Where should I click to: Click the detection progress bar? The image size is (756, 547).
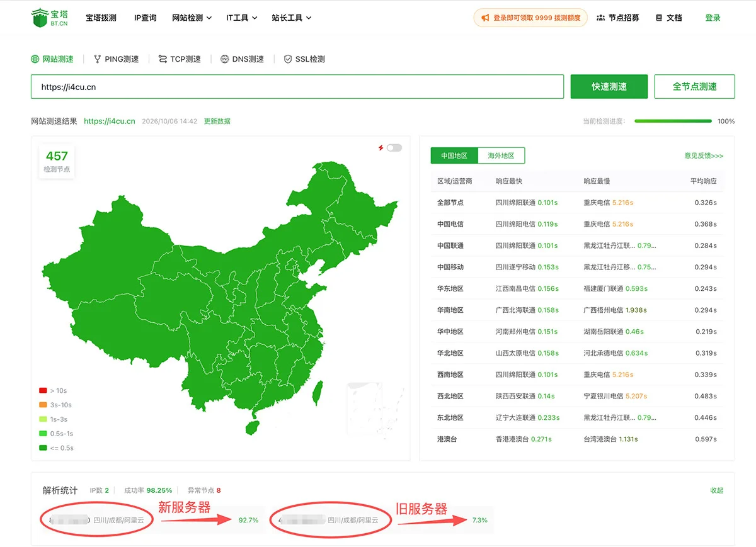(673, 121)
